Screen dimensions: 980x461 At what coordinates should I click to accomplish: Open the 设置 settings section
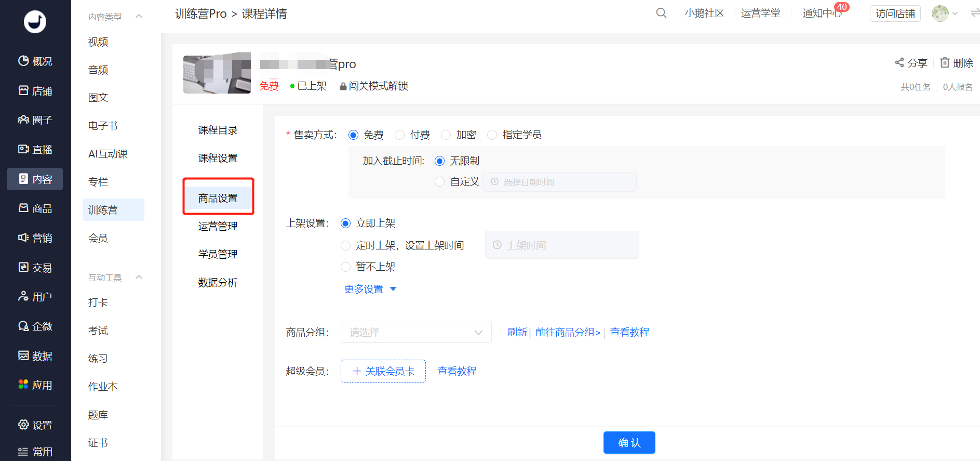click(x=35, y=425)
